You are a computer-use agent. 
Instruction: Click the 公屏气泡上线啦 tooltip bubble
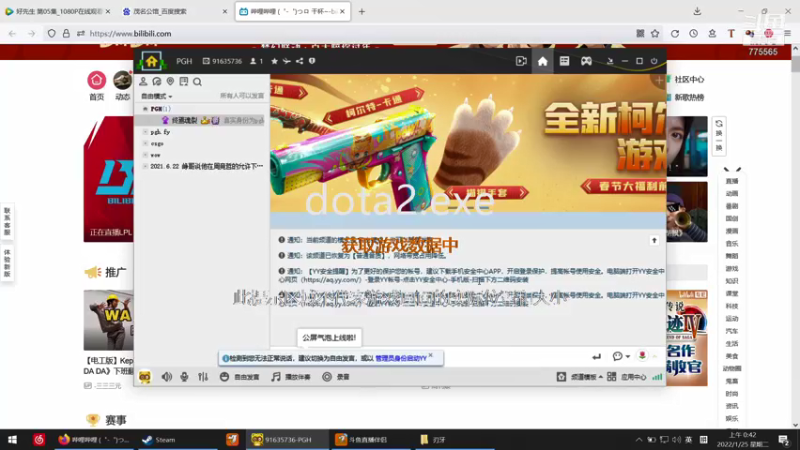329,338
